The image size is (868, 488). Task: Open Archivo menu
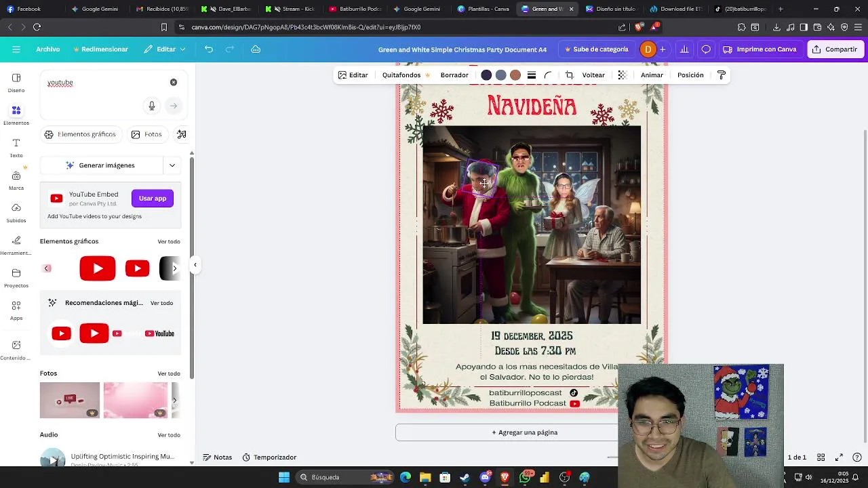coord(48,49)
